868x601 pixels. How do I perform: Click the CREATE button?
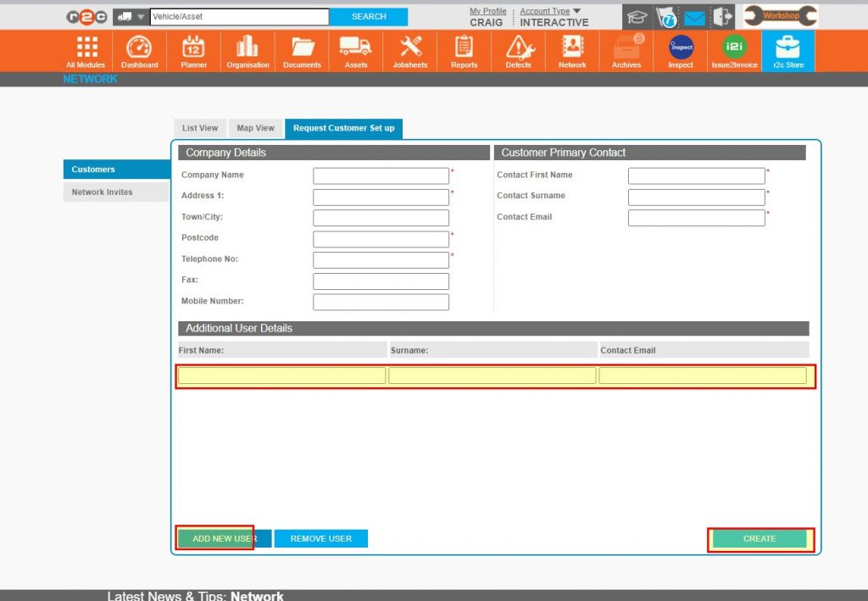pos(759,538)
